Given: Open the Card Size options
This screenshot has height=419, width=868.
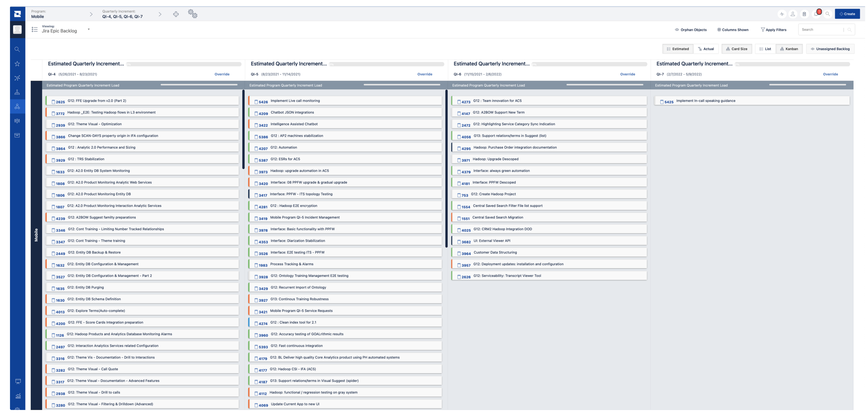Looking at the screenshot, I should [737, 49].
